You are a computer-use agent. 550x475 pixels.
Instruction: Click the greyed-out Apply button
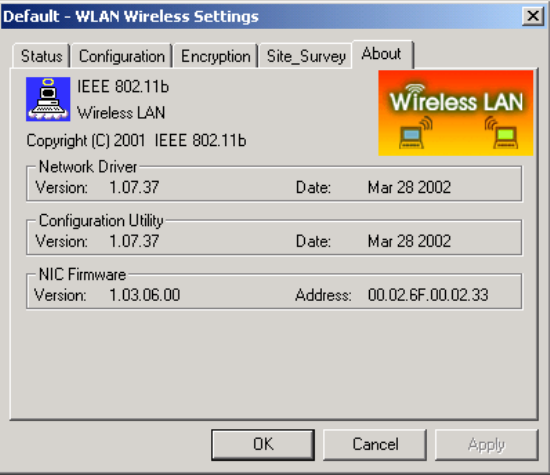(487, 444)
